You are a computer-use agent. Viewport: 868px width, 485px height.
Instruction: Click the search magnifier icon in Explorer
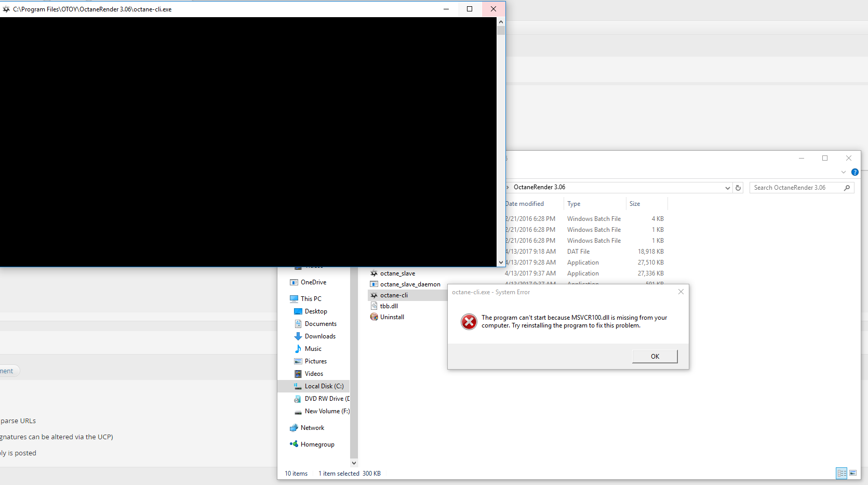click(847, 188)
